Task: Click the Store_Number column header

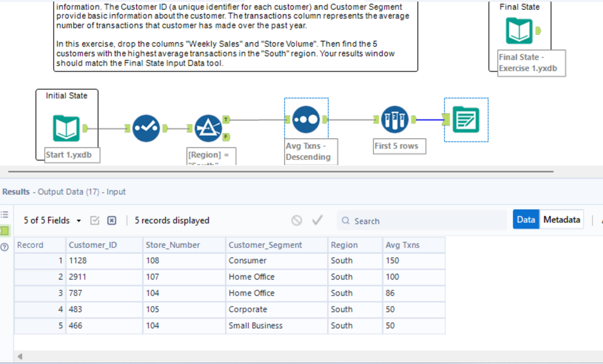Action: click(184, 245)
